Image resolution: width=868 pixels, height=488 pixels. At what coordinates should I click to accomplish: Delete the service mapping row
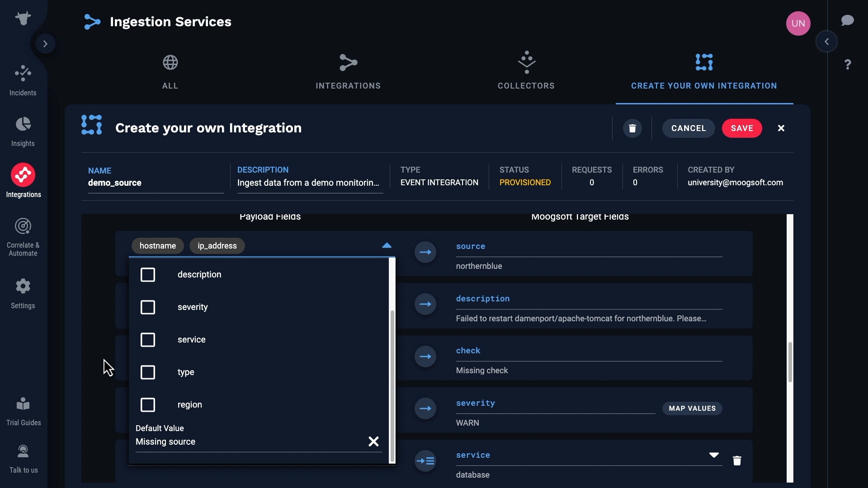tap(737, 460)
